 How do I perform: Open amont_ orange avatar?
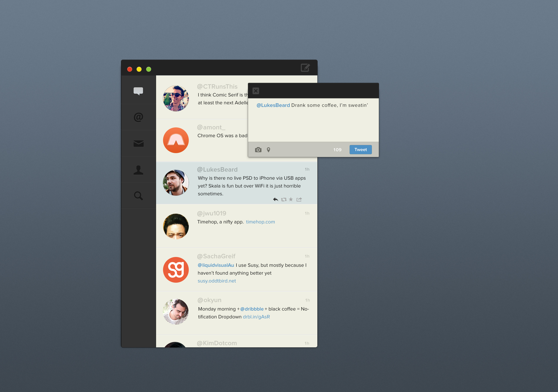pyautogui.click(x=176, y=140)
